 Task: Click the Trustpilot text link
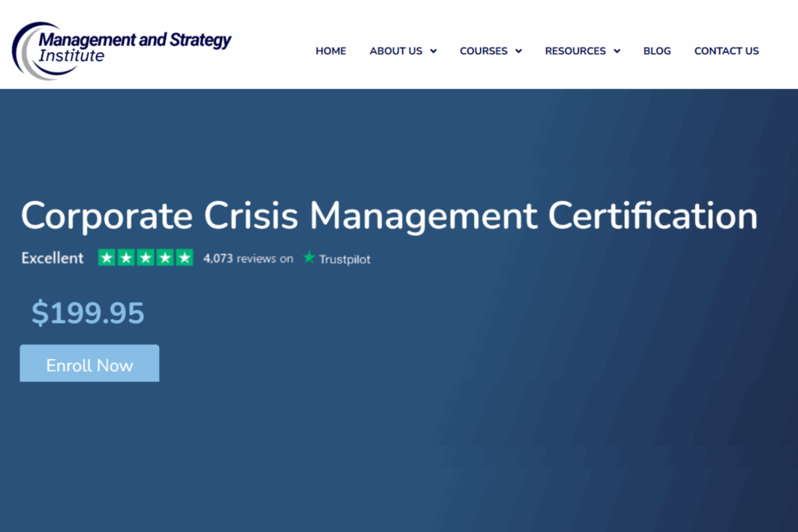point(344,259)
